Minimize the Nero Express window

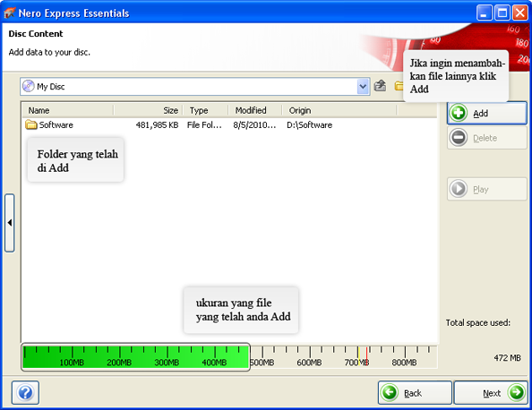[x=485, y=13]
